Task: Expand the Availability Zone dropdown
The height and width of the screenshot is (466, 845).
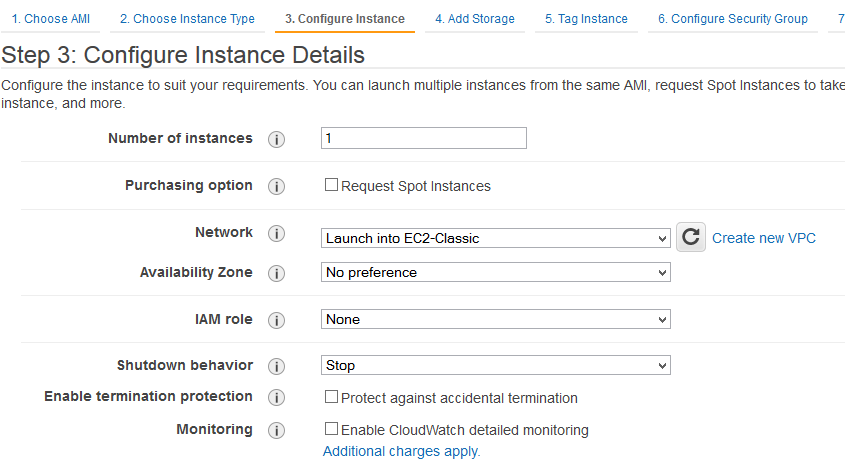Action: point(496,272)
